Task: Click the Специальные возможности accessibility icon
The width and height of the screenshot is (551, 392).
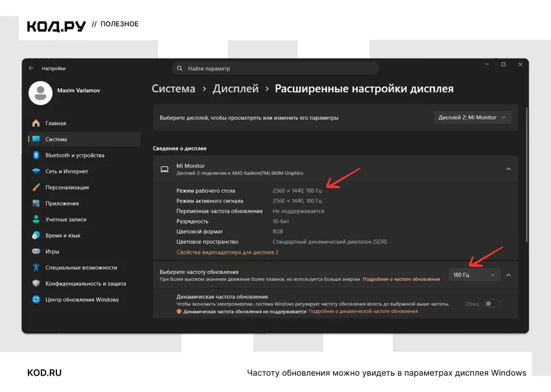Action: (x=36, y=268)
